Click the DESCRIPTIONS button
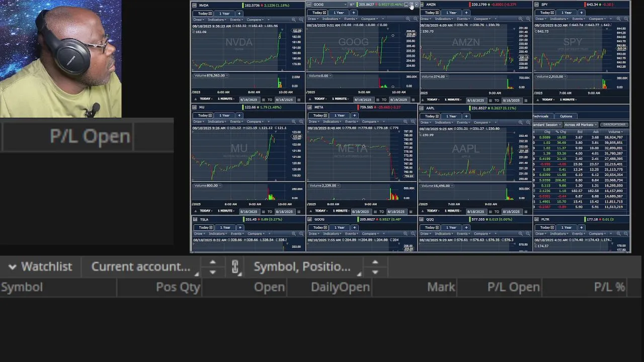Viewport: 644px width, 362px height. coord(614,125)
